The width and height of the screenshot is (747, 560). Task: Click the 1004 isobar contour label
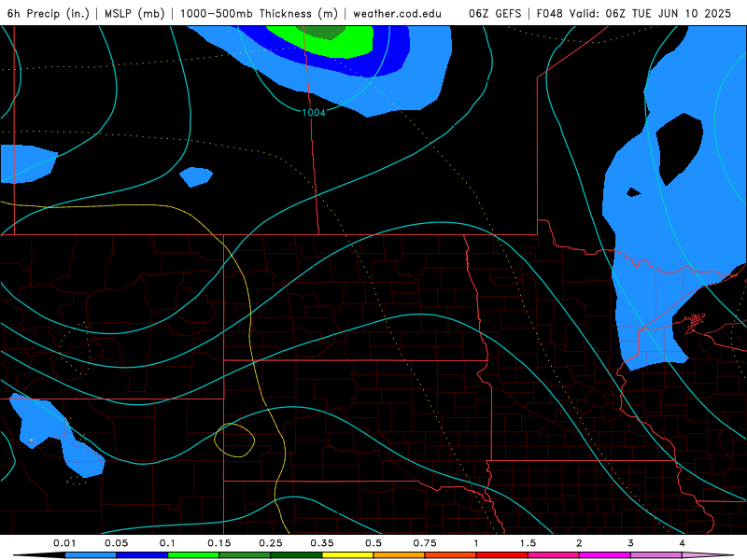point(314,112)
